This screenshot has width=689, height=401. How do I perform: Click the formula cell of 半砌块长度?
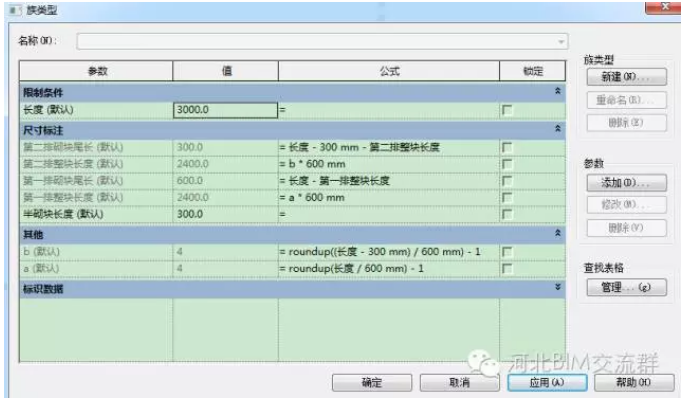(x=389, y=214)
